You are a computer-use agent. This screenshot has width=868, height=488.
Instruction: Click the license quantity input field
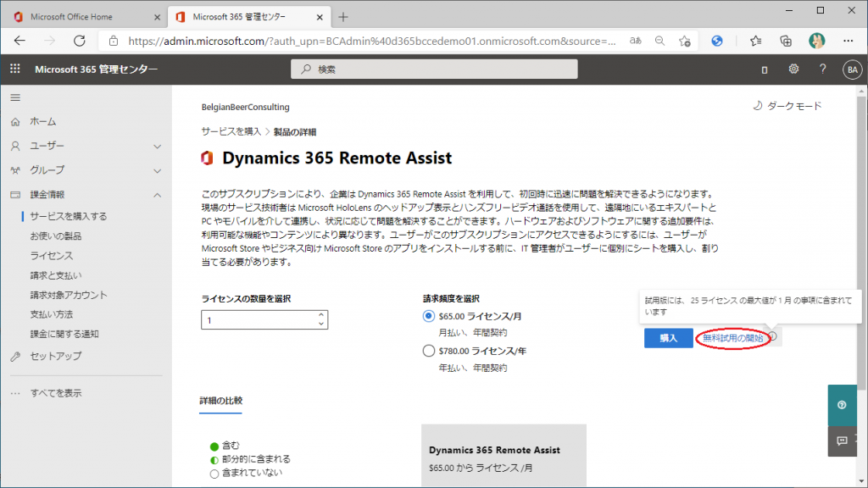point(264,319)
